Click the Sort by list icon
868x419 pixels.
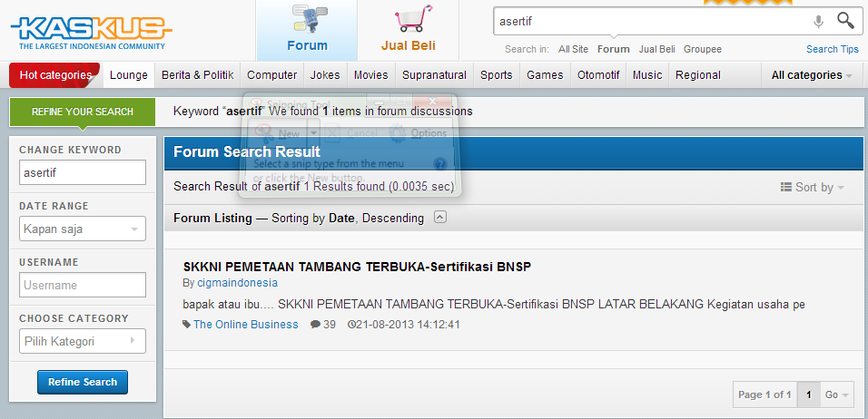coord(785,187)
